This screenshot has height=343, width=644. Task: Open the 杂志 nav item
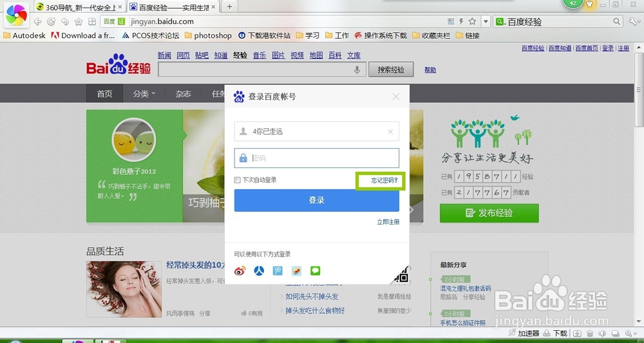pyautogui.click(x=183, y=93)
